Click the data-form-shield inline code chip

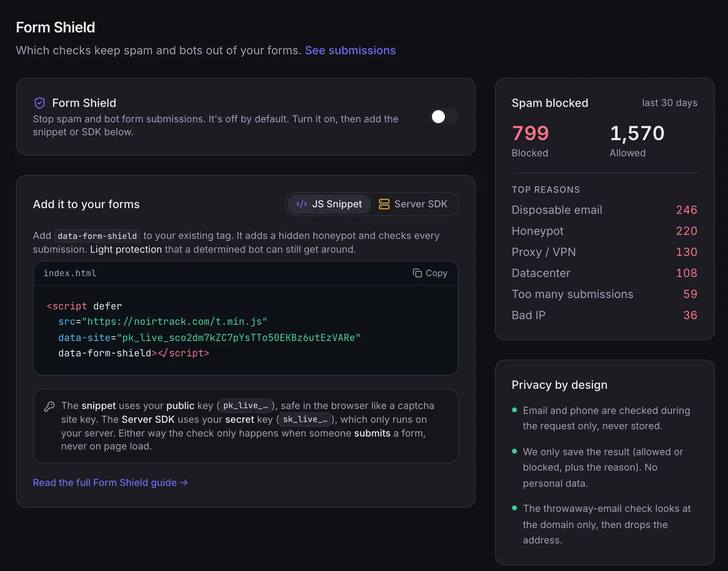click(97, 236)
